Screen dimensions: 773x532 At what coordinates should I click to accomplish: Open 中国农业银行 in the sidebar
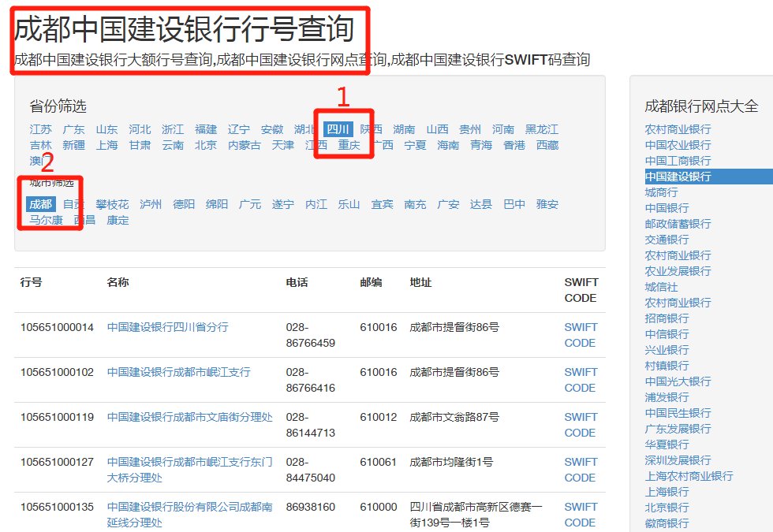pos(678,145)
